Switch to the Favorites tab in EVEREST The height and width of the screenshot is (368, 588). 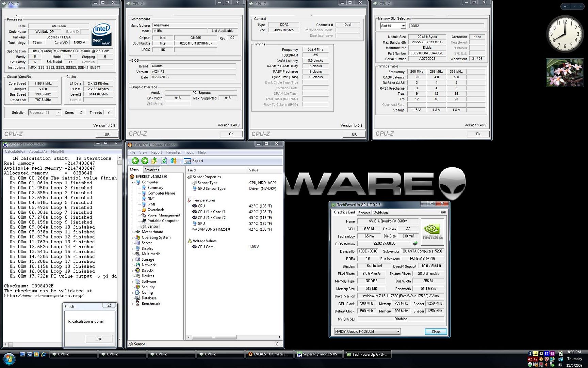pos(151,170)
